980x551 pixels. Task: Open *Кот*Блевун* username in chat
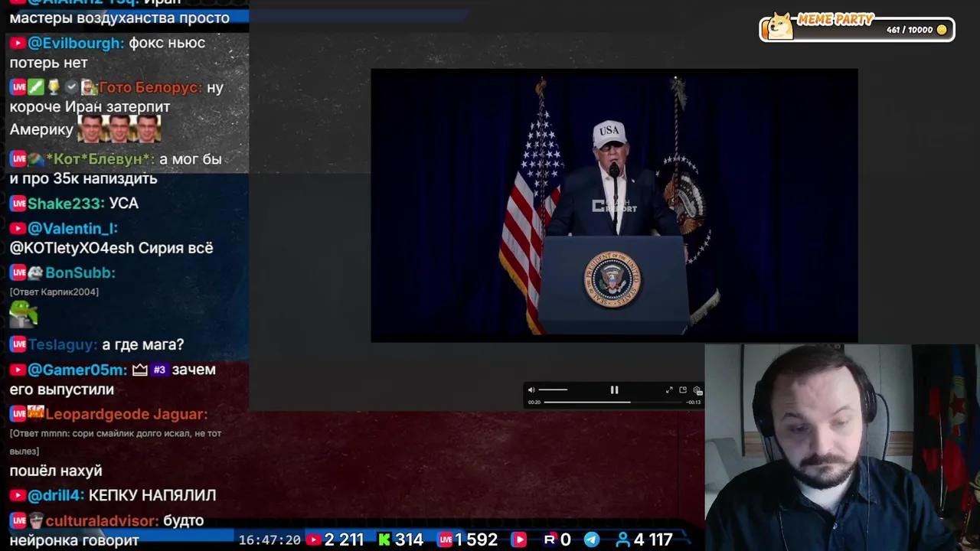(x=100, y=159)
